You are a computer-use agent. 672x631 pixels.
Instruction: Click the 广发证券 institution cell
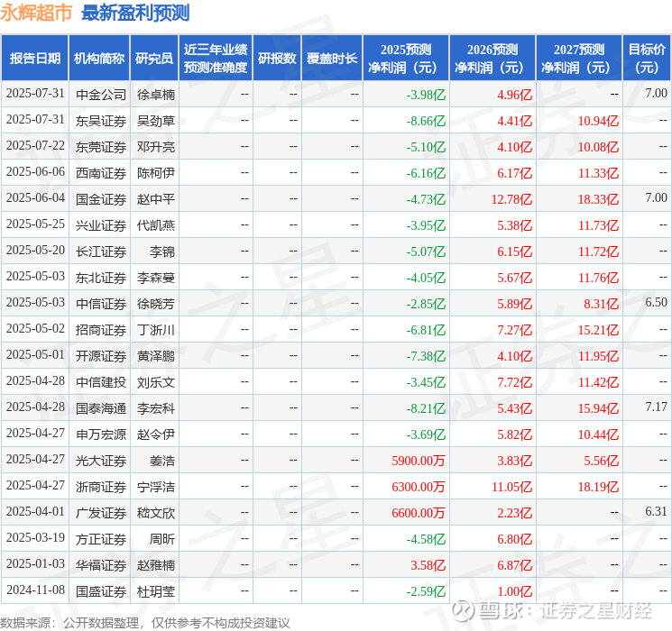pos(101,513)
